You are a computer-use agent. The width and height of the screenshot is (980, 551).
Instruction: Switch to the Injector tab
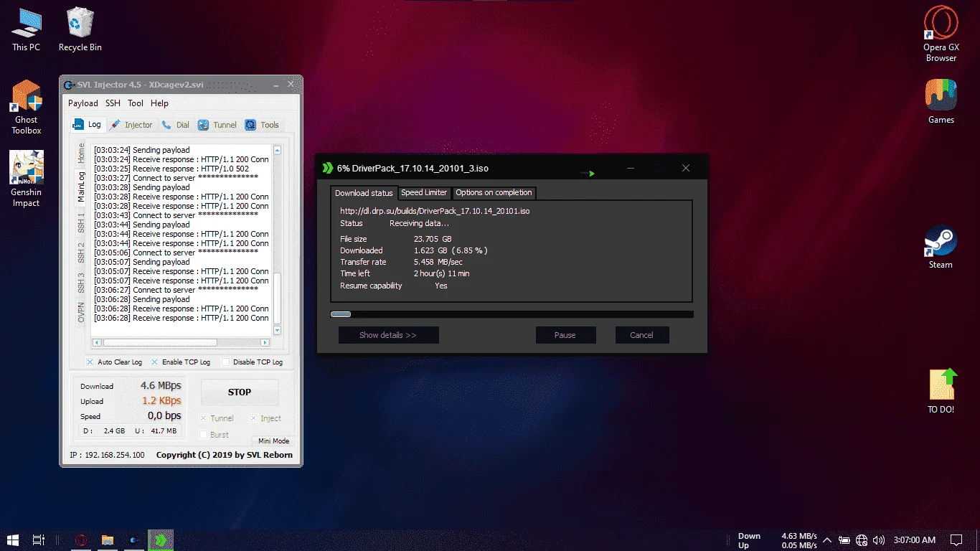tap(132, 125)
